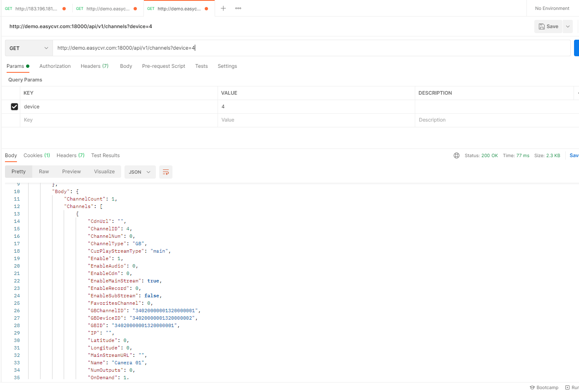Expand the GET method dropdown
This screenshot has width=579, height=392.
tap(29, 48)
